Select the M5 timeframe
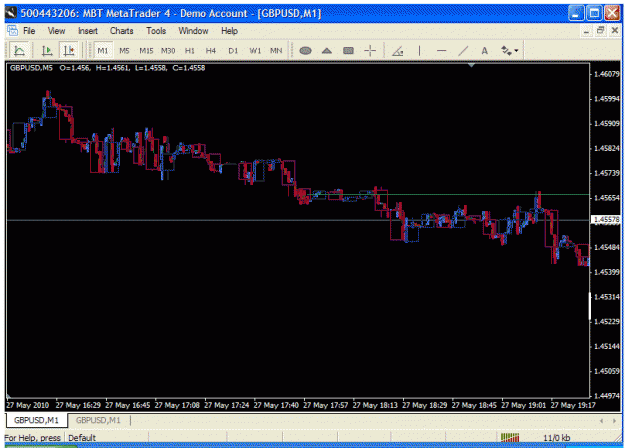This screenshot has height=448, width=625. coord(124,51)
